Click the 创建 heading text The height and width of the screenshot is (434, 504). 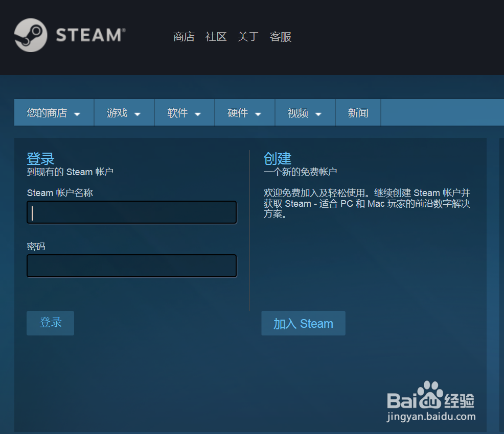(278, 159)
